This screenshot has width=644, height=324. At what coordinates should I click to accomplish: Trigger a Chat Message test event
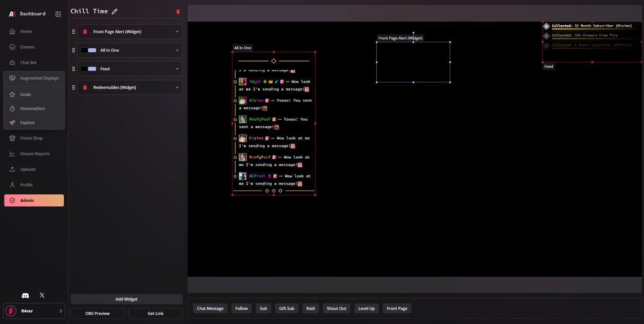point(210,308)
